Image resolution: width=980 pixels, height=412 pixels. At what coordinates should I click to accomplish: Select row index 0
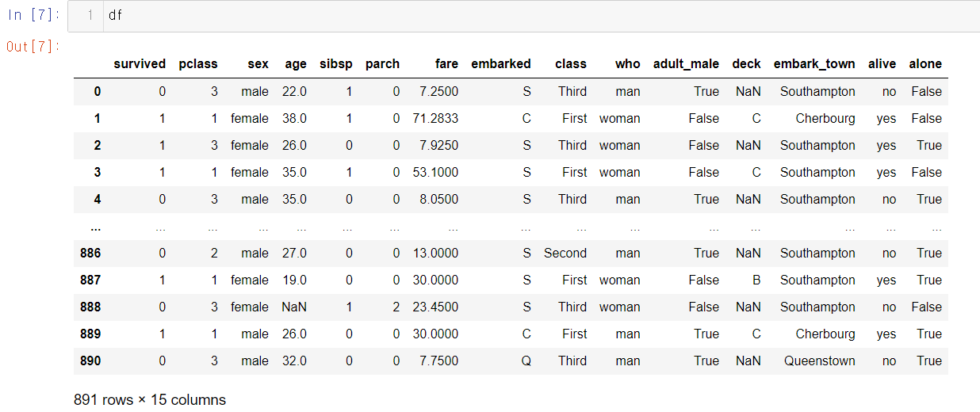(98, 91)
